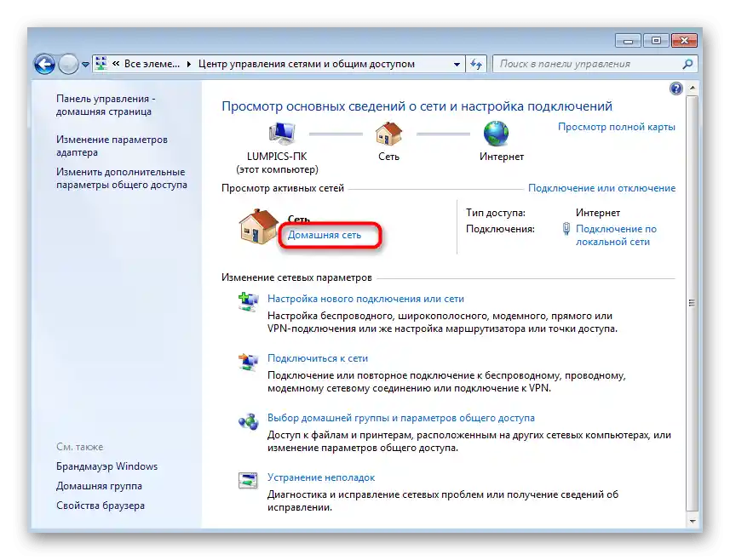Click the Подключиться к сети icon
The height and width of the screenshot is (560, 730).
tap(248, 362)
